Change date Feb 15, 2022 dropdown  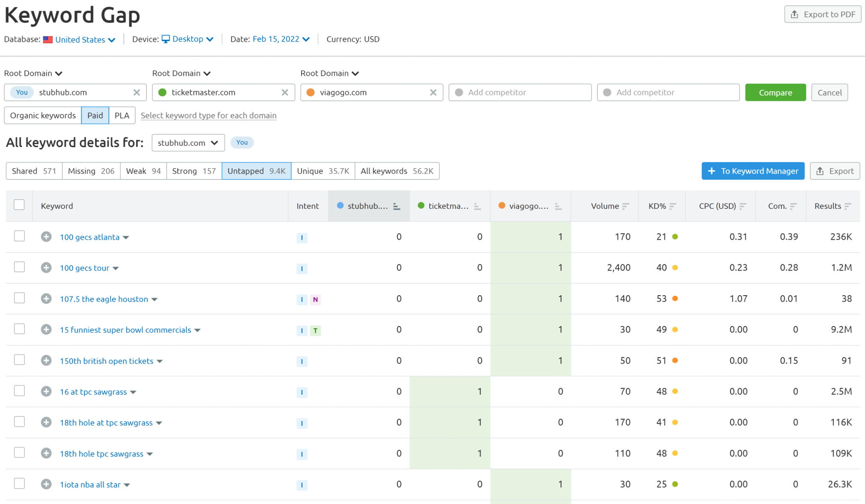click(281, 39)
